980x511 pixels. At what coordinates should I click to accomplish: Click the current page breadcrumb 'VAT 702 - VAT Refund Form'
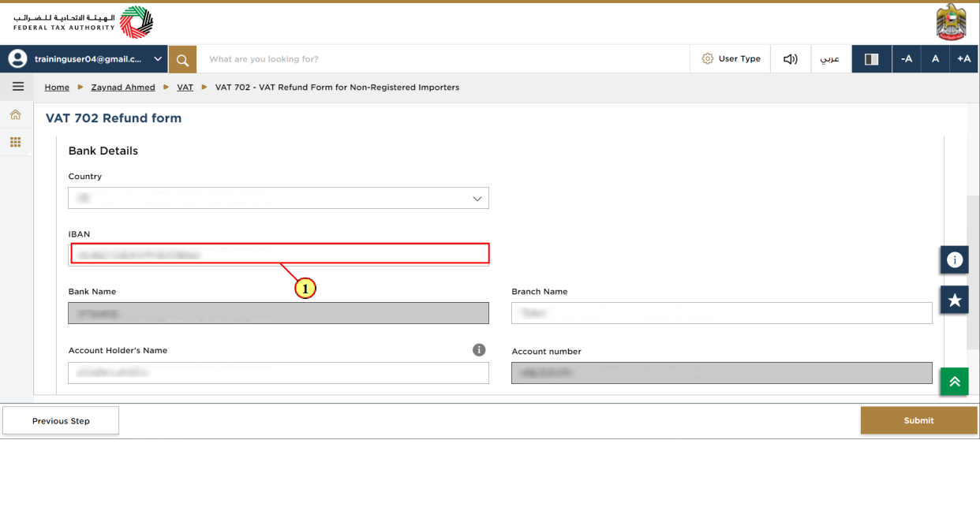(337, 88)
